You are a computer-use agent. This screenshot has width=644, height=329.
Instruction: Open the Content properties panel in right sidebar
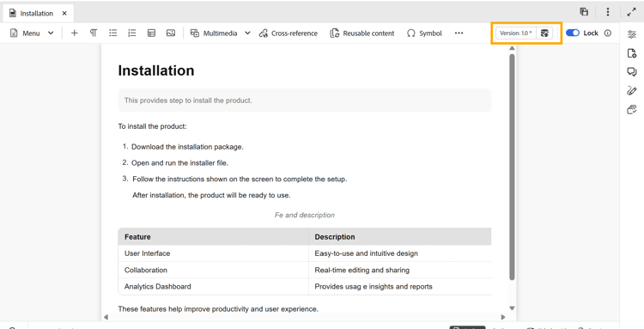click(x=632, y=34)
